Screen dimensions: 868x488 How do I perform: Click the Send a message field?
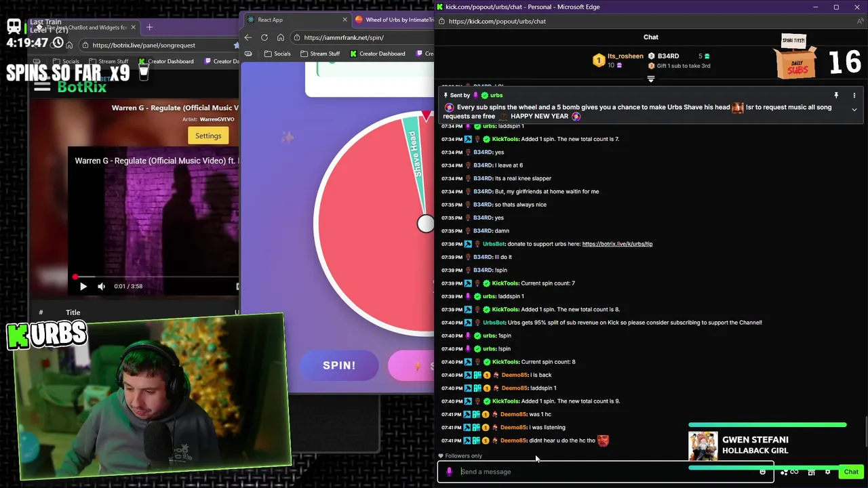607,472
